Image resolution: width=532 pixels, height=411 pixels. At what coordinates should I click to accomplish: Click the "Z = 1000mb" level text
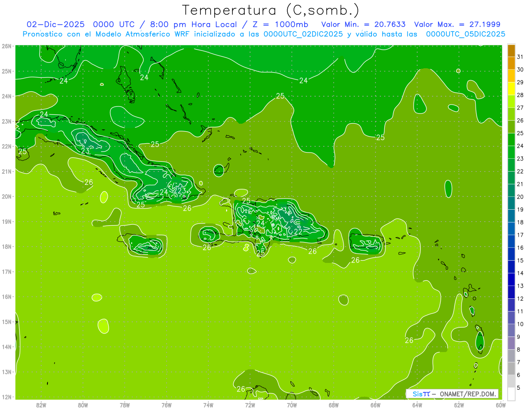[281, 24]
